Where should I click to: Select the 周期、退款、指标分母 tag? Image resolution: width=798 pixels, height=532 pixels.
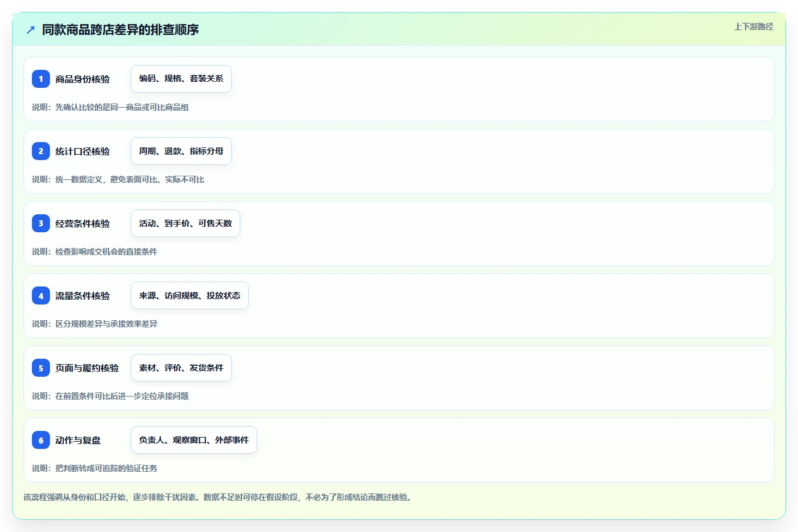(x=181, y=151)
